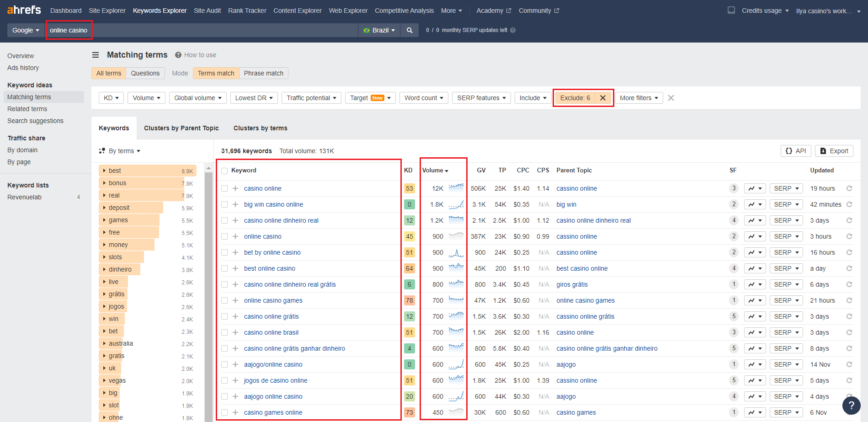The image size is (868, 422).
Task: Click the How to use help icon
Action: (178, 55)
